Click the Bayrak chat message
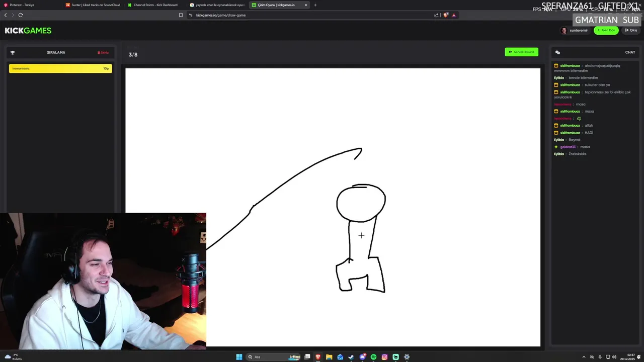This screenshot has width=644, height=362. (575, 140)
